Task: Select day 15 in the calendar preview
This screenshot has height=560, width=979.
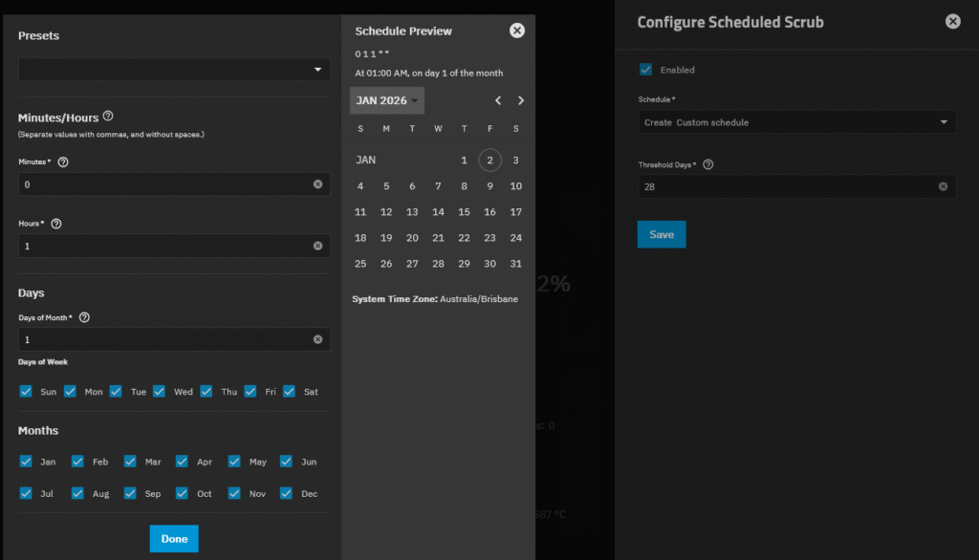Action: (x=464, y=211)
